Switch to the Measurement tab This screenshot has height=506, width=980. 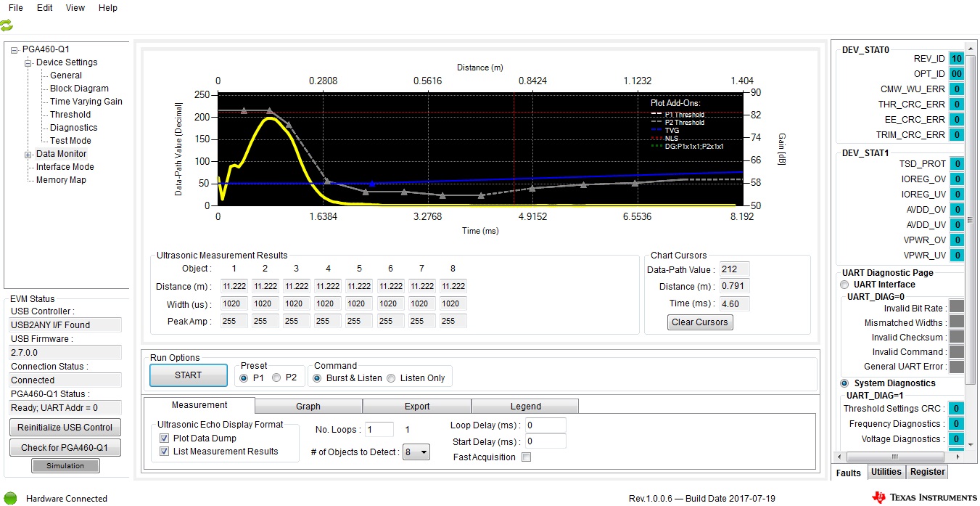(199, 405)
